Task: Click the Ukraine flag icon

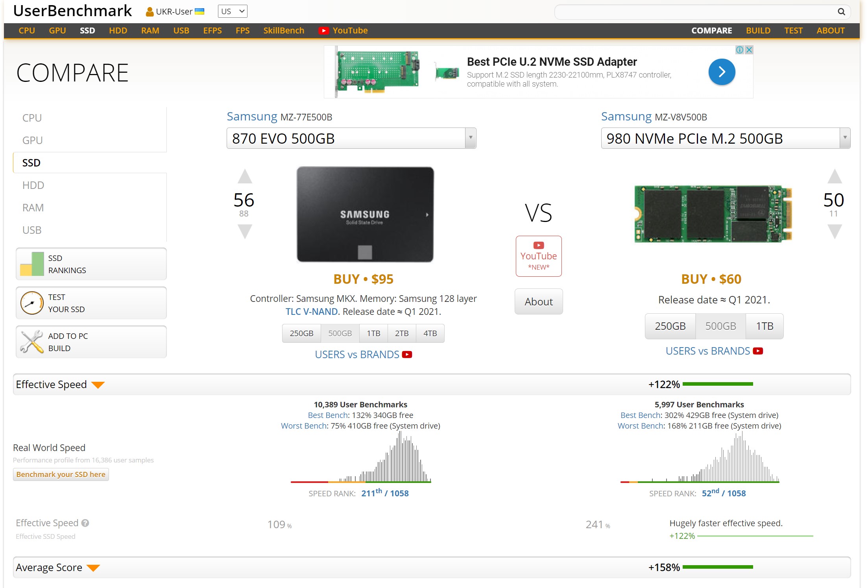Action: pyautogui.click(x=199, y=11)
